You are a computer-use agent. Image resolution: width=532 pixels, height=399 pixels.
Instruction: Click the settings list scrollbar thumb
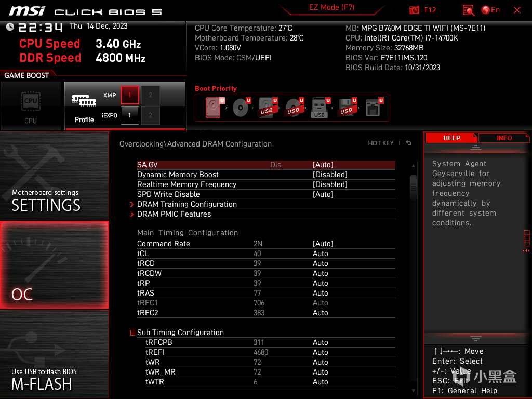(x=413, y=187)
